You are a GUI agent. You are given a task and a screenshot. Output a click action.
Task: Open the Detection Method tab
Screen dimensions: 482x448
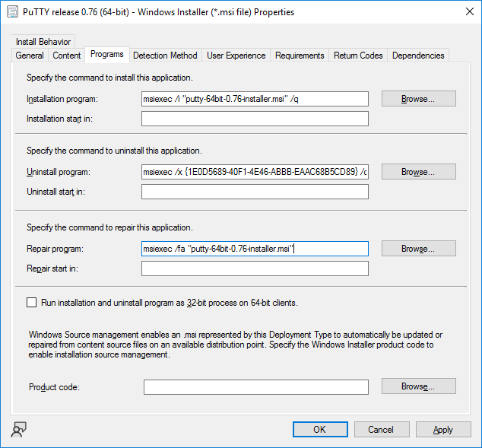point(165,56)
